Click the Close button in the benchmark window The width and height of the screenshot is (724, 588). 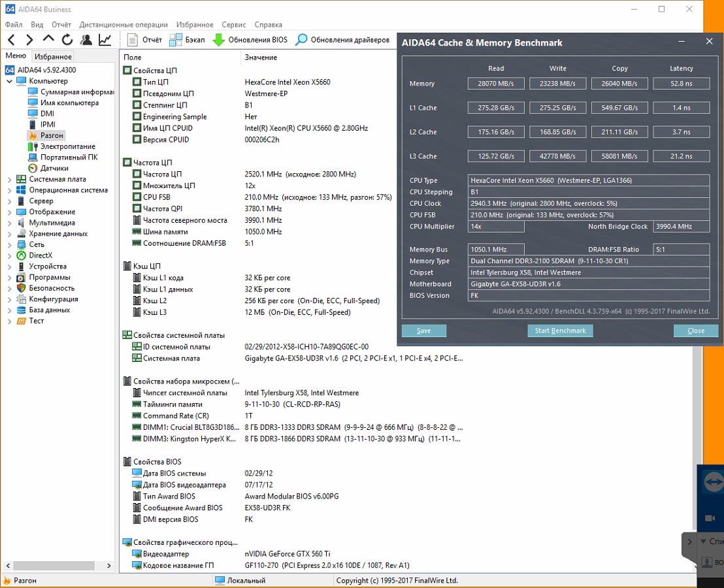pyautogui.click(x=696, y=331)
